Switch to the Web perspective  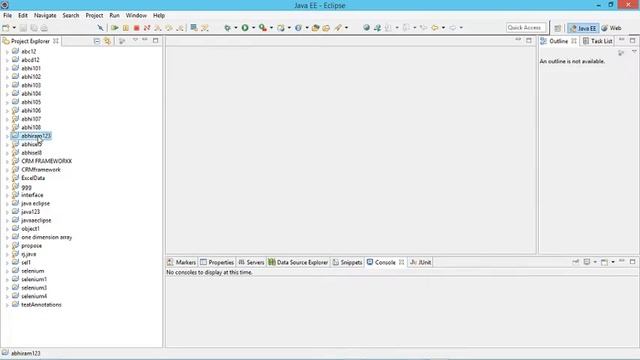[611, 28]
